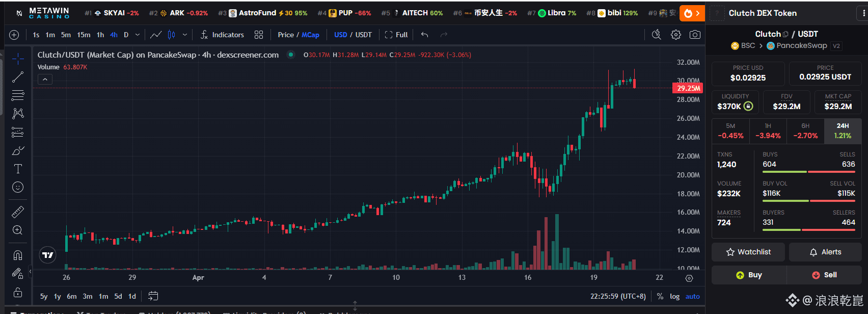Set interval to 5m

[x=66, y=35]
